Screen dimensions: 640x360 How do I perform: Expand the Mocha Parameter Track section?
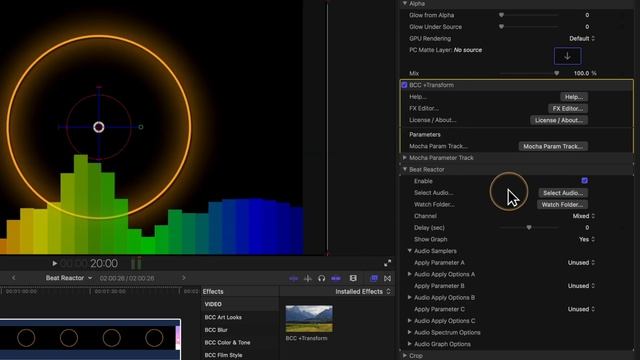tap(405, 158)
